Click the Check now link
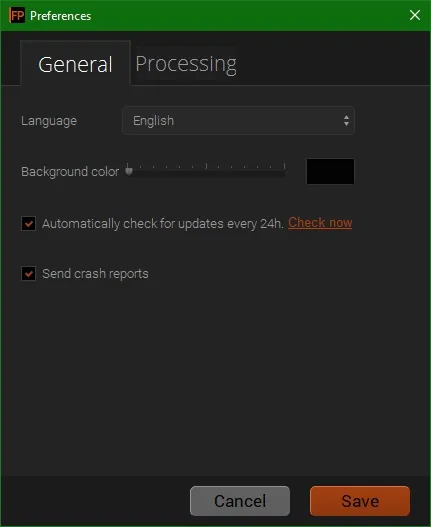This screenshot has width=431, height=527. [x=320, y=223]
